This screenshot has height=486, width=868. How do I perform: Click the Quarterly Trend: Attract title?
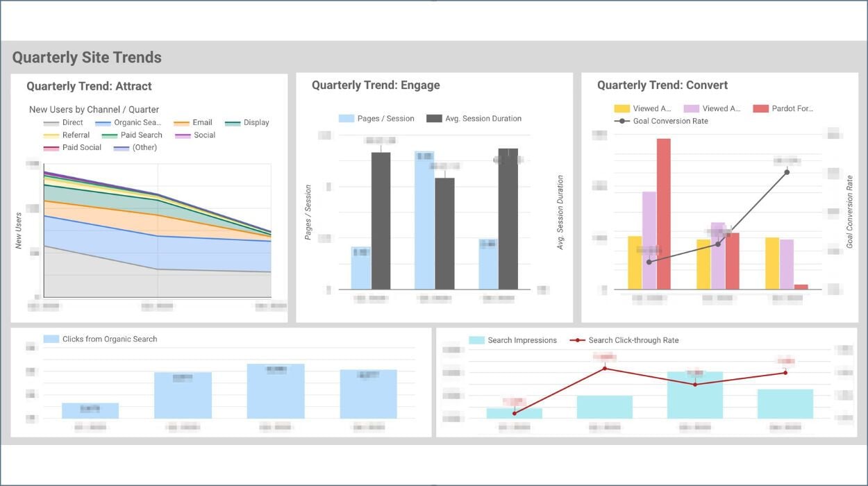[x=89, y=86]
